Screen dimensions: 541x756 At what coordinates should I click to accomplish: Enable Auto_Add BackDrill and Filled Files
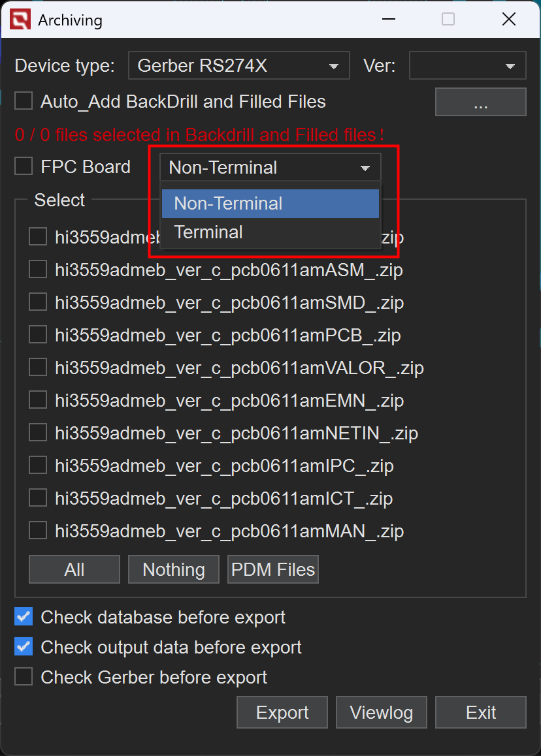coord(24,101)
